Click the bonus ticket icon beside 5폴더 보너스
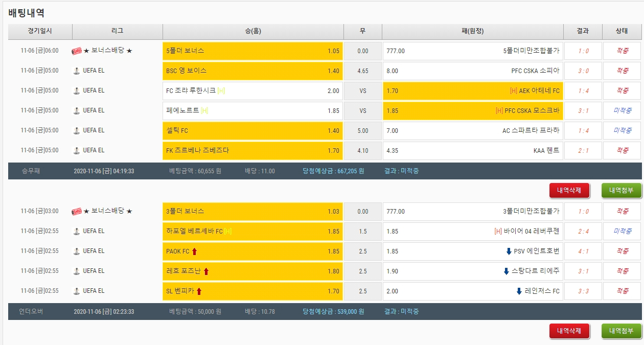 (x=77, y=51)
